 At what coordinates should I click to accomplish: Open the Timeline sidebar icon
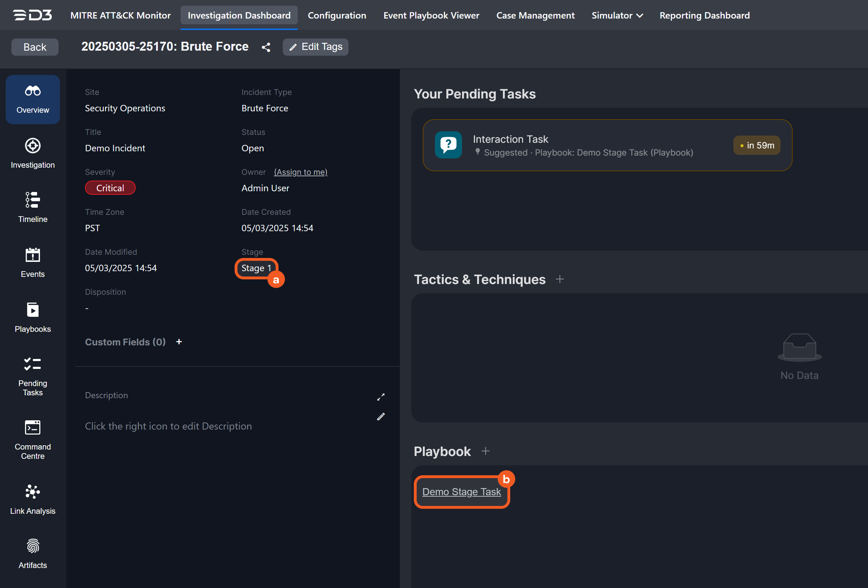point(32,200)
